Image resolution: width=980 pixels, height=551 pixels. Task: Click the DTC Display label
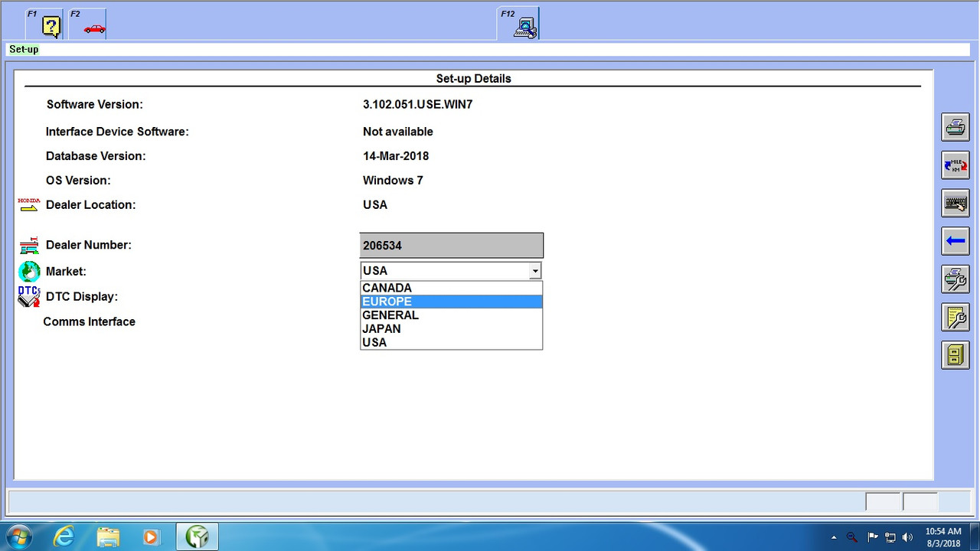tap(82, 297)
